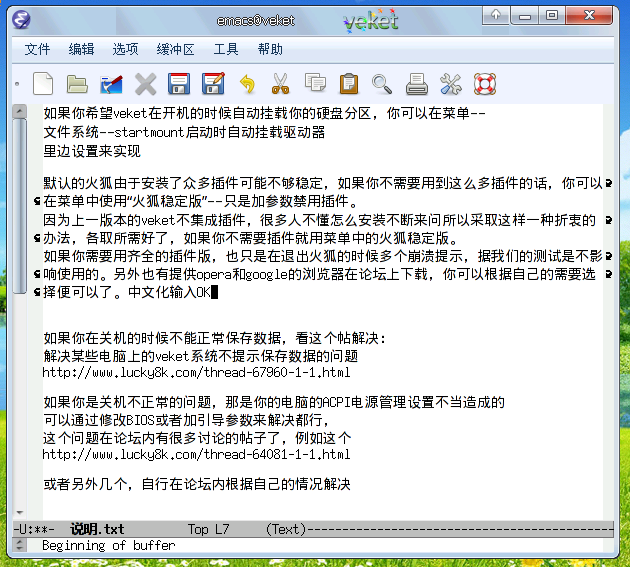
Task: Click the New file toolbar icon
Action: pyautogui.click(x=43, y=84)
